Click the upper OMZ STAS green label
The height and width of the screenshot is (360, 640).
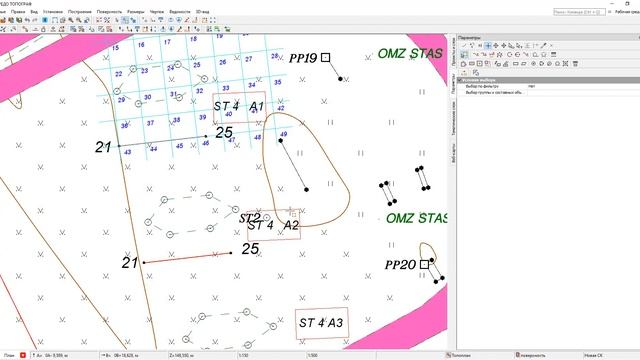(410, 53)
